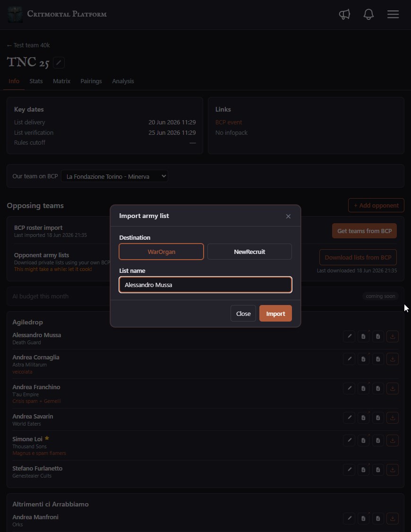This screenshot has height=532, width=411.
Task: Click the orange import icon for Andrea Savarin
Action: point(393,417)
